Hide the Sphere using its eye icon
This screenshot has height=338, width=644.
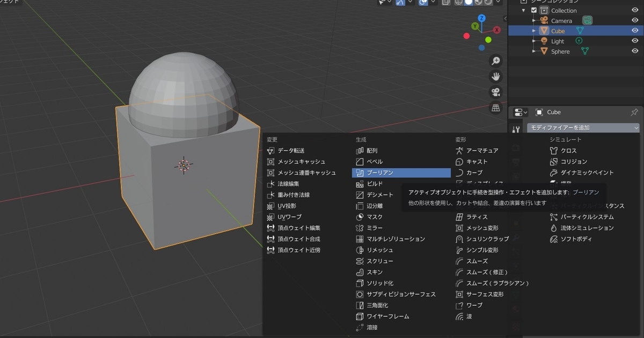635,51
